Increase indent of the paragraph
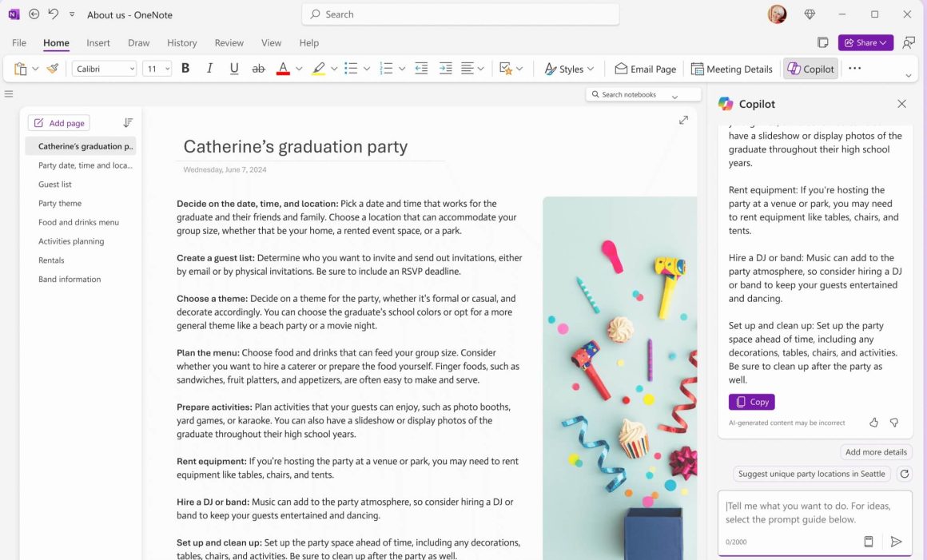This screenshot has width=927, height=560. click(446, 69)
